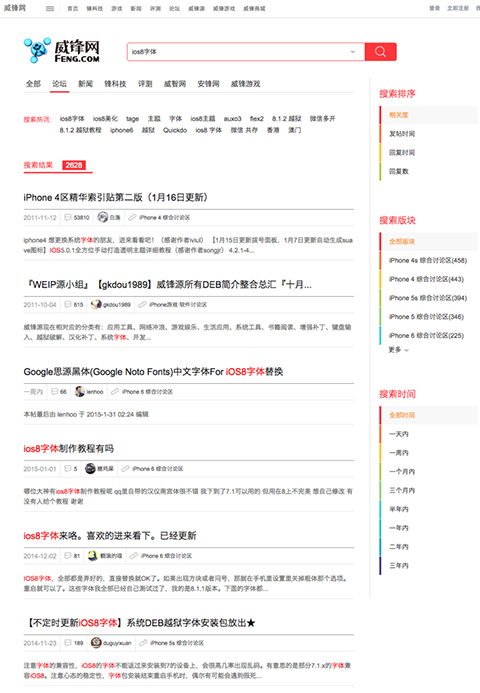Filter boards by 全部版块
480x693 pixels.
click(x=428, y=241)
